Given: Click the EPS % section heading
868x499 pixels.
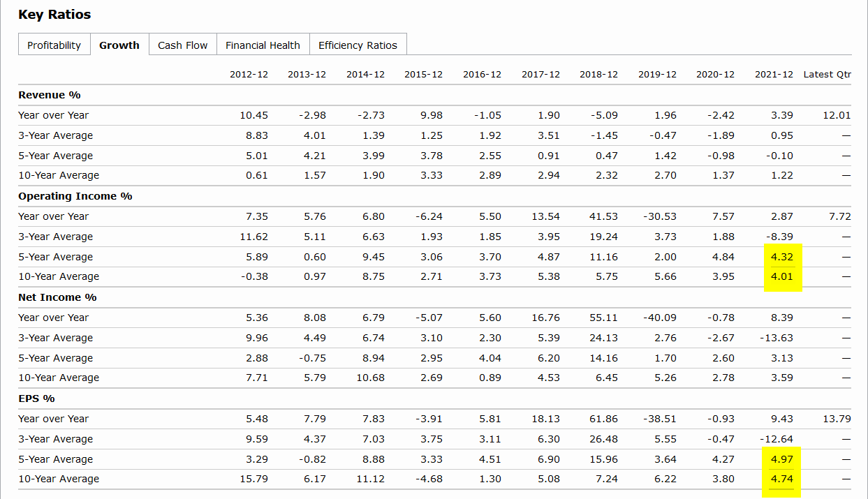Looking at the screenshot, I should click(x=36, y=399).
